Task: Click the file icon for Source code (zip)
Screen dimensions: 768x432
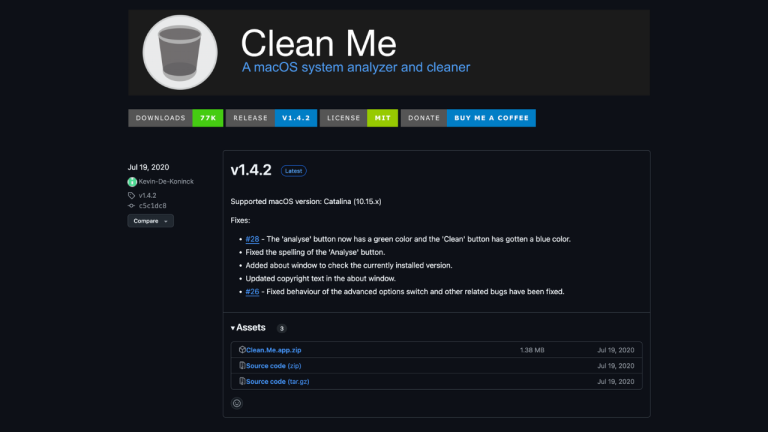Action: (242, 365)
